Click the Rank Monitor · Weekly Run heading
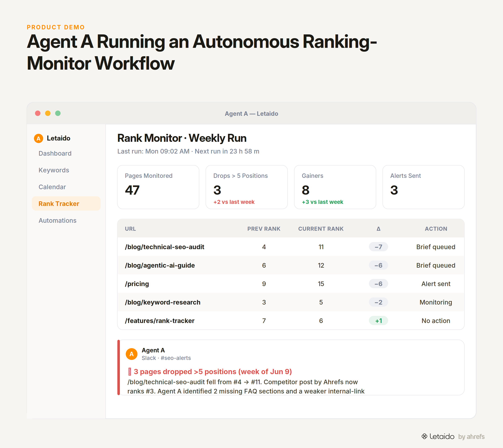This screenshot has width=503, height=448. tap(182, 138)
